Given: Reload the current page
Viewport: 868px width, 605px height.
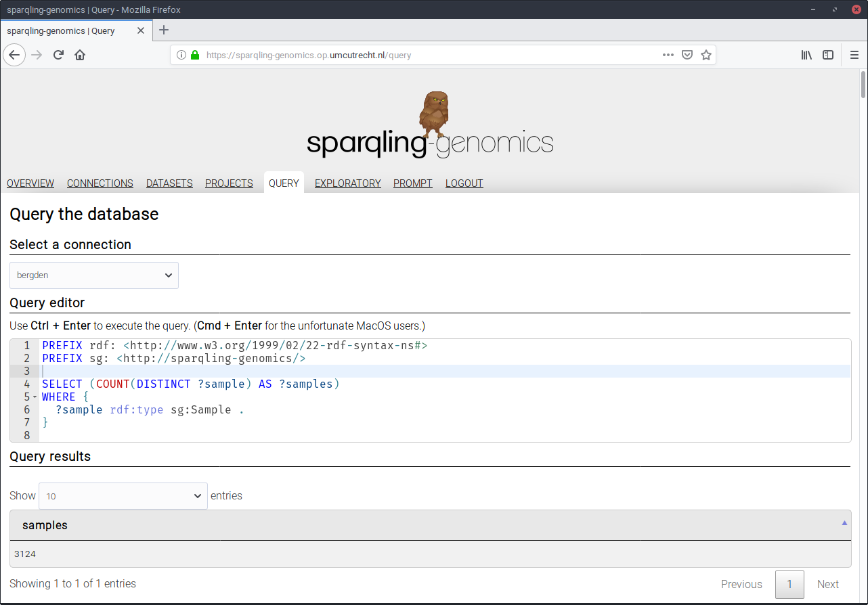Looking at the screenshot, I should coord(58,55).
